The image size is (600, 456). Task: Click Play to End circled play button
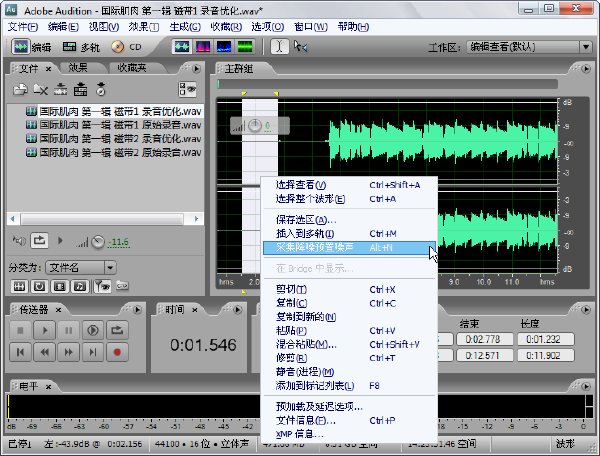click(x=93, y=330)
